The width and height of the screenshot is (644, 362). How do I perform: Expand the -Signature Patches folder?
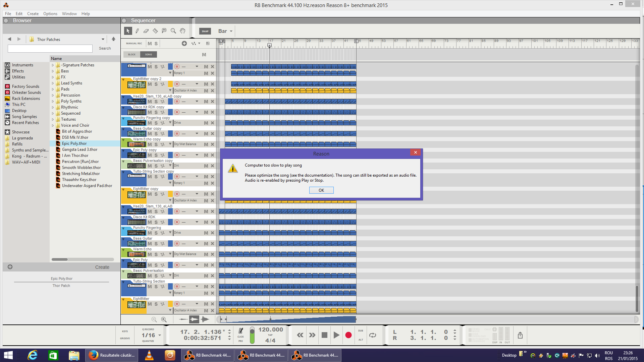53,65
